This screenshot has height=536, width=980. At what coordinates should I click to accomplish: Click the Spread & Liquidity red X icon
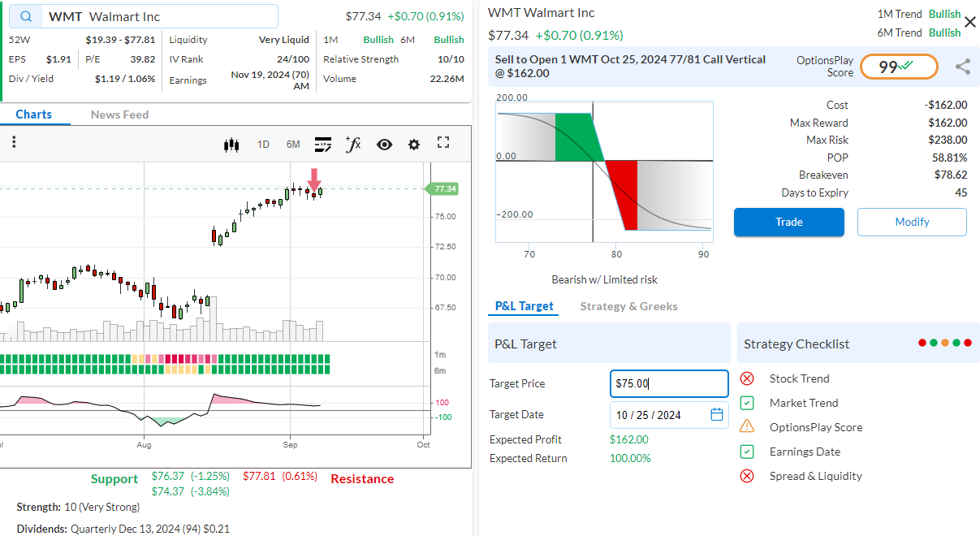coord(748,476)
